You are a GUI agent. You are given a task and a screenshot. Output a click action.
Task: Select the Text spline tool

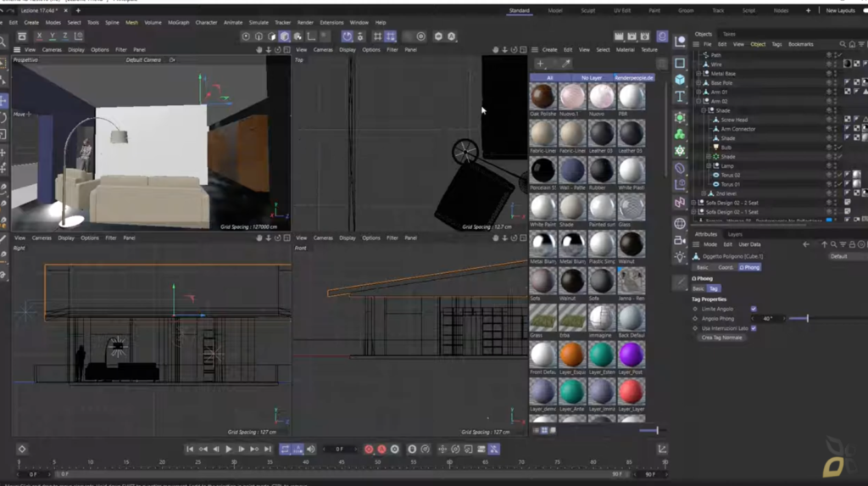click(680, 97)
